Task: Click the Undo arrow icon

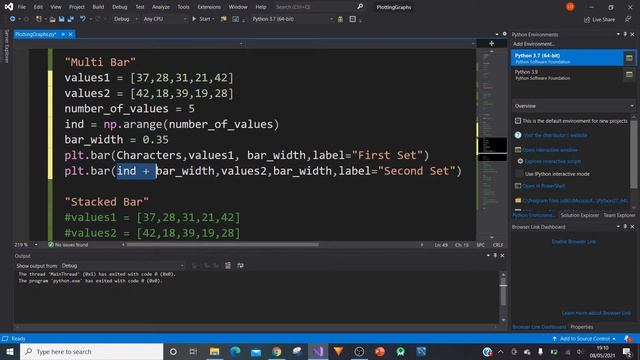Action: [83, 19]
